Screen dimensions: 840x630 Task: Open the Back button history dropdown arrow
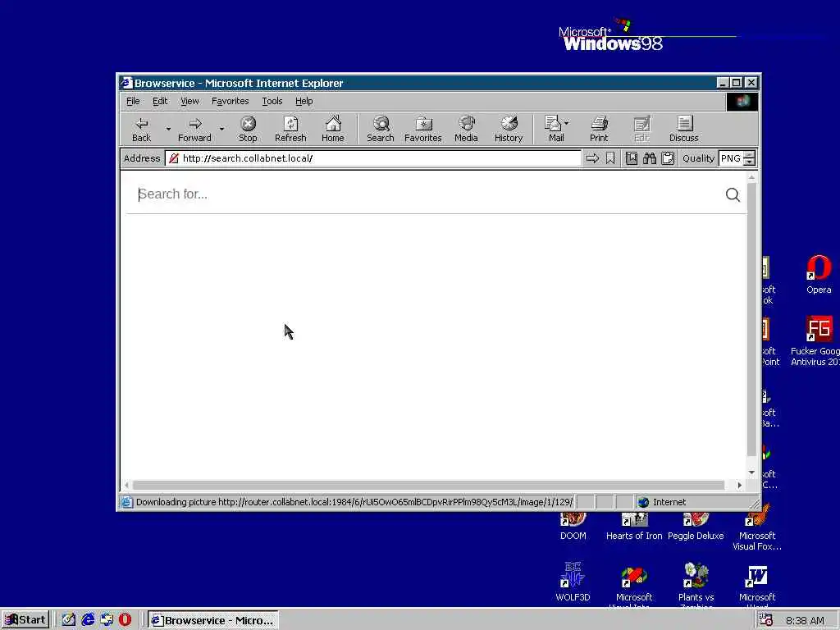pyautogui.click(x=168, y=129)
